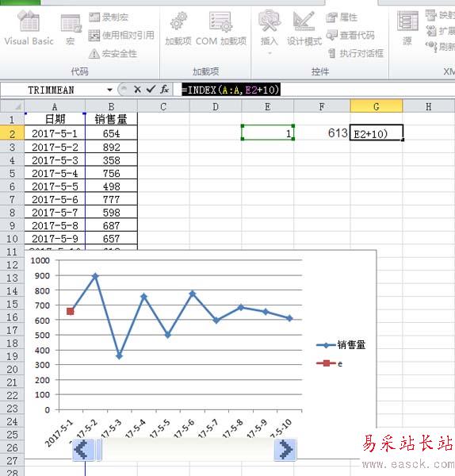Open Insert Function fx dialog
455x476 pixels.
coord(165,90)
